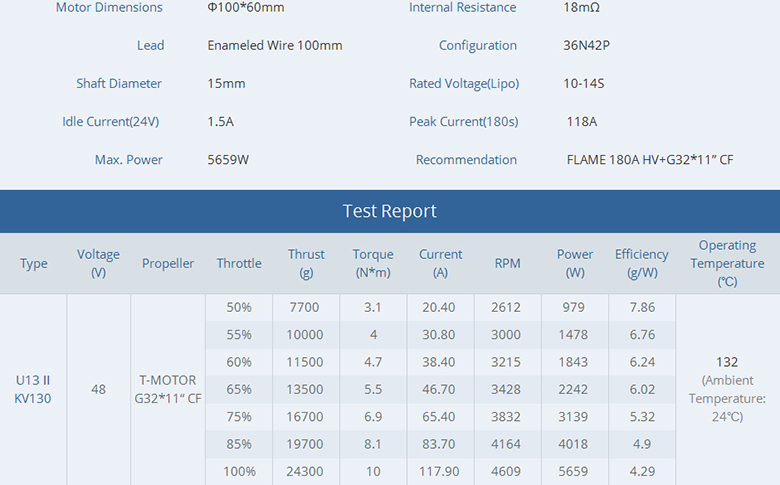Select the Max. Power 5659W value

click(x=228, y=160)
